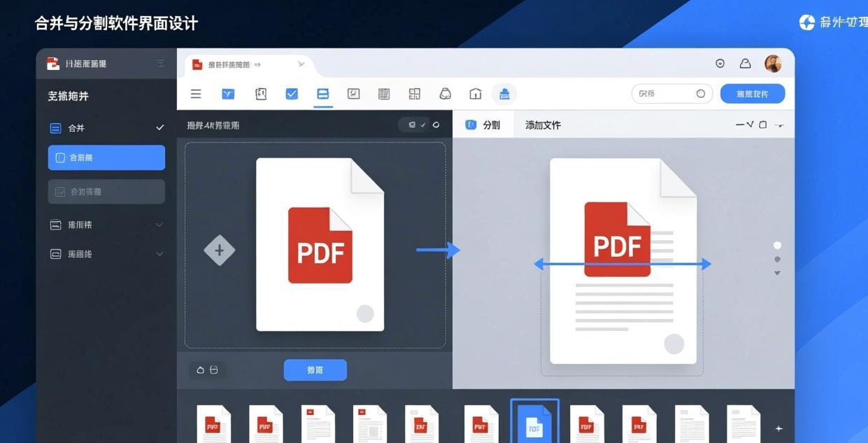
Task: Click the magnifier circle inside the search box
Action: [x=701, y=94]
